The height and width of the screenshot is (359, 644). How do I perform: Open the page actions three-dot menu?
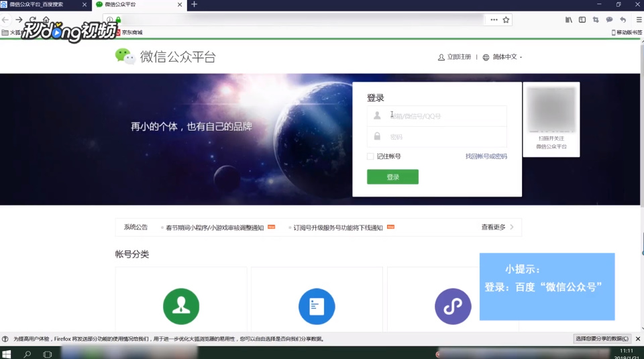coord(494,19)
